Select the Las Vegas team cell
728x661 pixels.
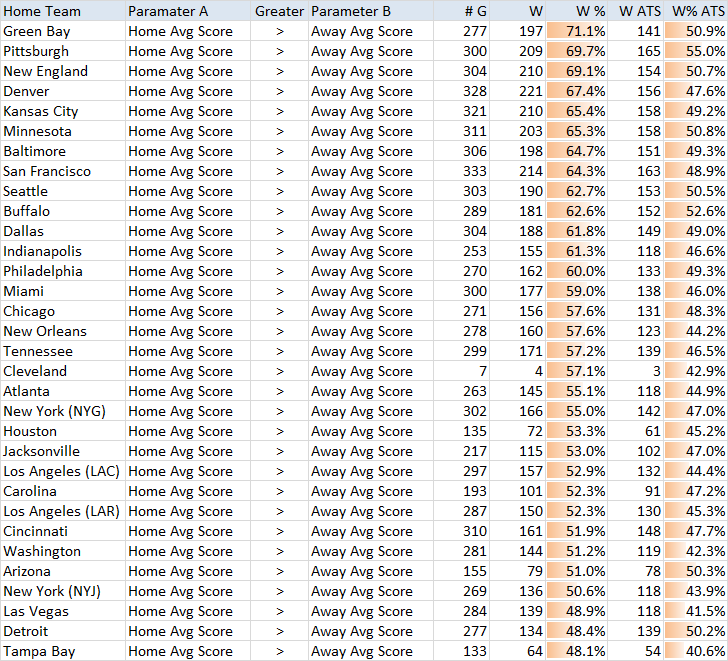click(x=63, y=610)
